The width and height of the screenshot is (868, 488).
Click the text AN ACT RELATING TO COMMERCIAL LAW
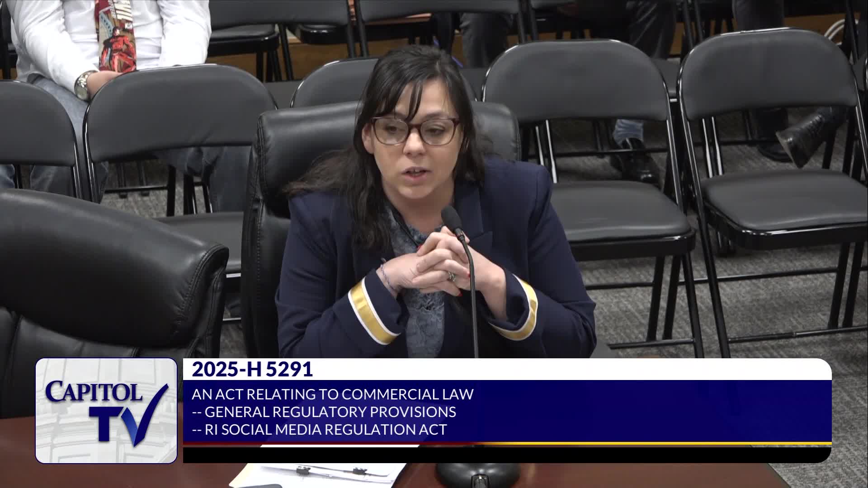333,394
